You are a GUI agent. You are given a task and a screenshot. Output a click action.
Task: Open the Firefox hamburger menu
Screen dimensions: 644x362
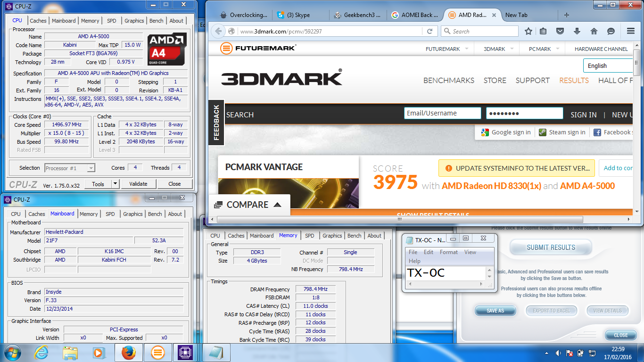point(631,32)
